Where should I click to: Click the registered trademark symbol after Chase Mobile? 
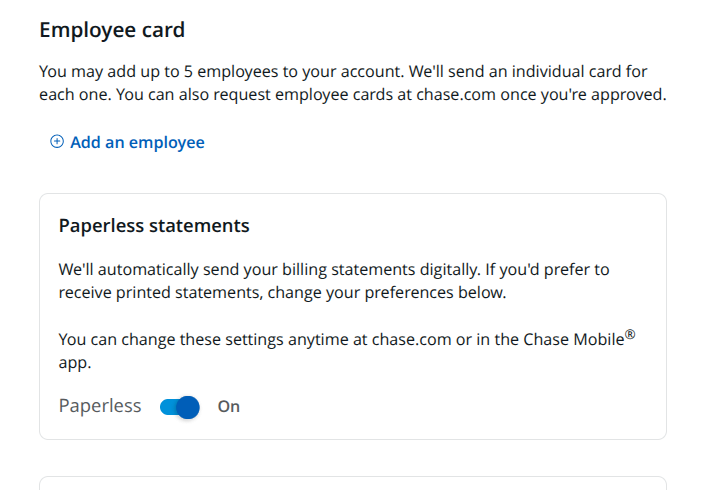point(630,335)
